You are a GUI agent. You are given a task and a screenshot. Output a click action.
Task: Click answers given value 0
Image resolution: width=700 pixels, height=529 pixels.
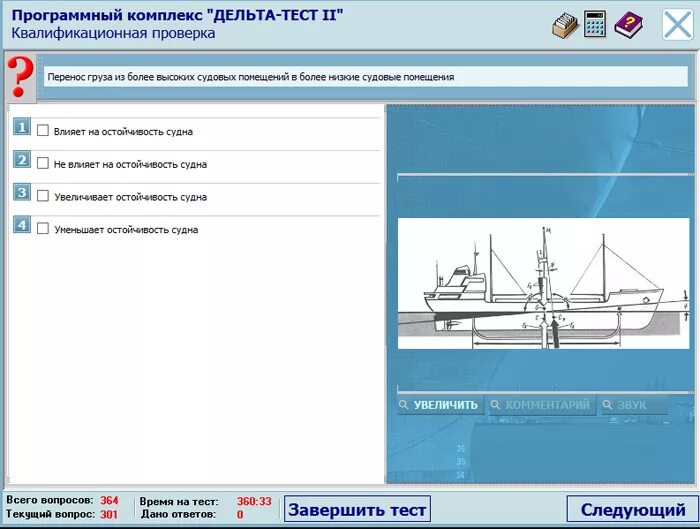[x=240, y=514]
